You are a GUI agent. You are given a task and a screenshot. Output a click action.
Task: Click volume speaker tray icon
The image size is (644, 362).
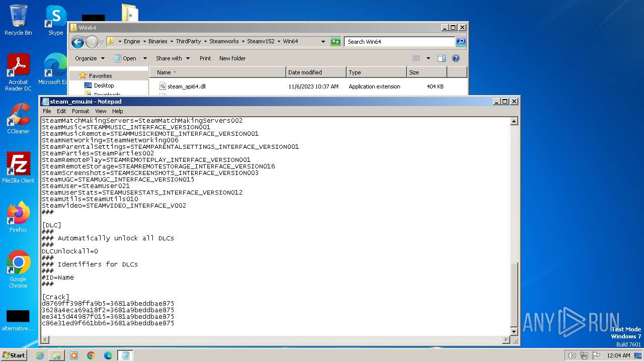(572, 355)
